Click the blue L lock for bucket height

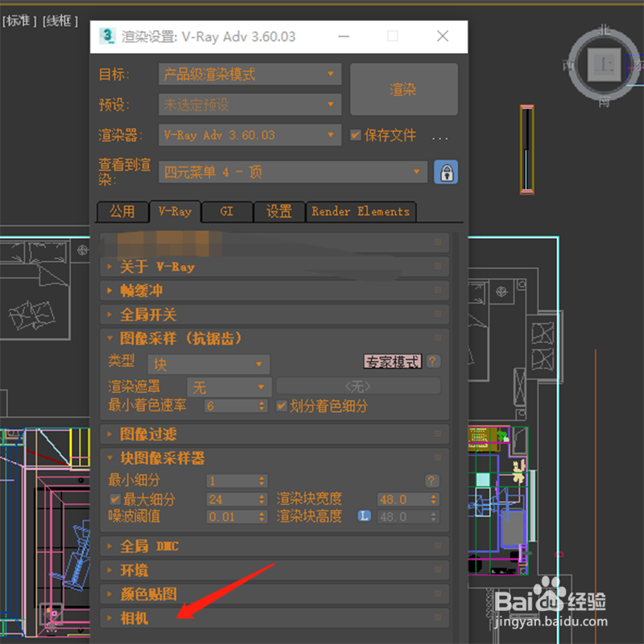tap(364, 516)
